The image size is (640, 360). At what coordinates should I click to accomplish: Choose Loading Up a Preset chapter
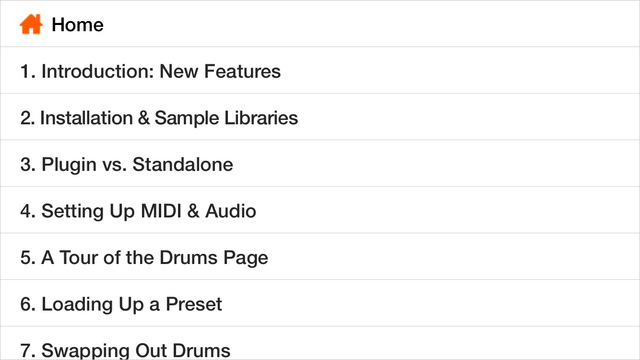[x=320, y=303]
